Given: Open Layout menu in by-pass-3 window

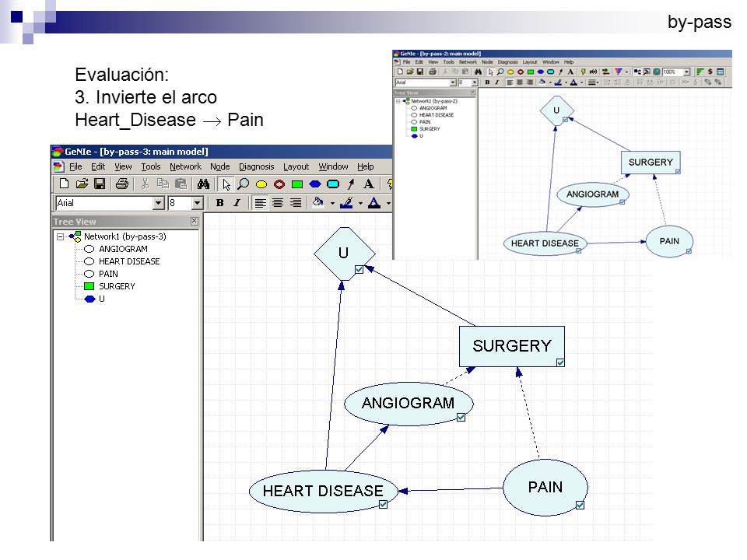Looking at the screenshot, I should 296,166.
